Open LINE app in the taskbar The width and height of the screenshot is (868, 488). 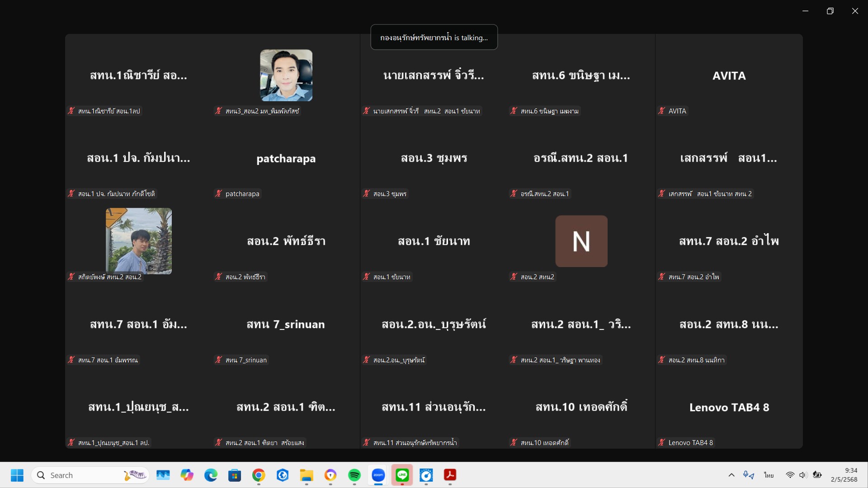point(402,475)
